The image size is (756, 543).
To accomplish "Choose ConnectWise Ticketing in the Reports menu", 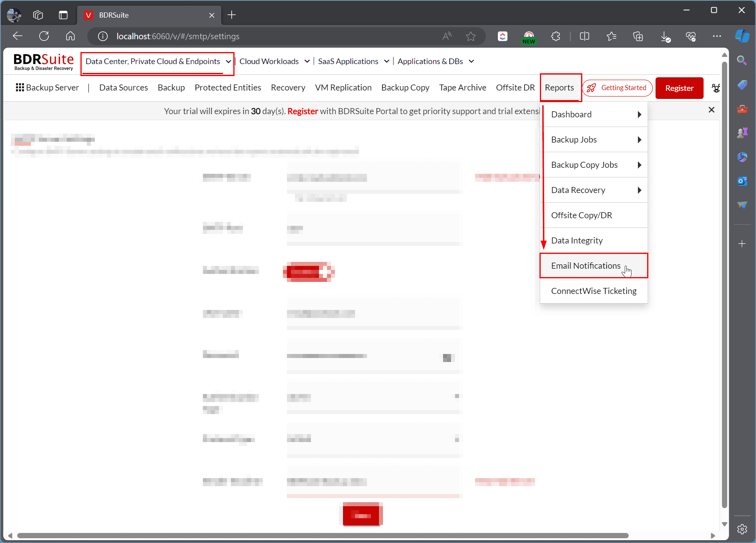I will pos(594,291).
